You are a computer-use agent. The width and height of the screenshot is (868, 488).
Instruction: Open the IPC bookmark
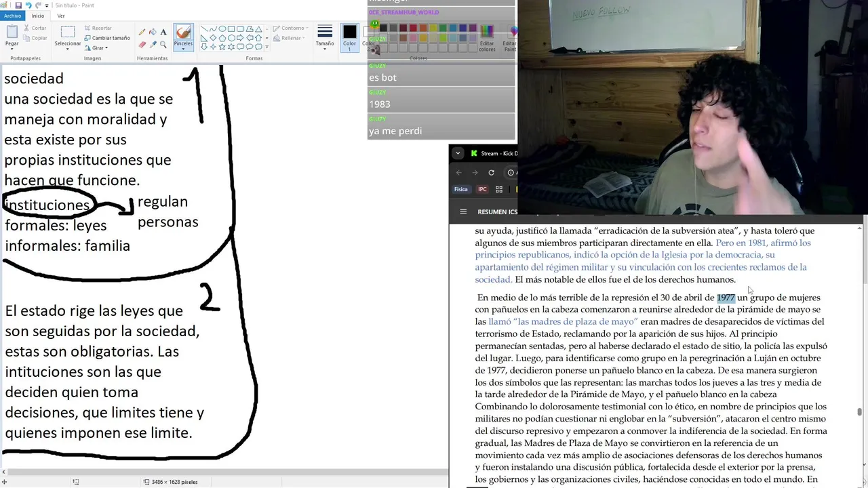(x=482, y=189)
